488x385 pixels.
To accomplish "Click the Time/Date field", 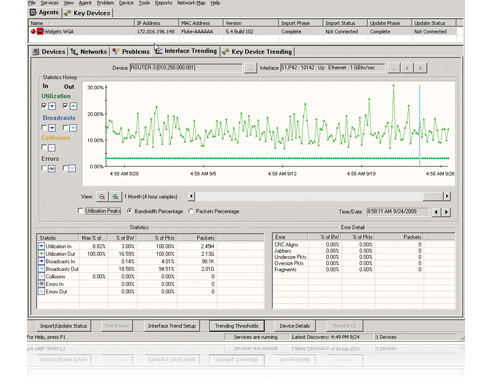I will click(x=398, y=212).
